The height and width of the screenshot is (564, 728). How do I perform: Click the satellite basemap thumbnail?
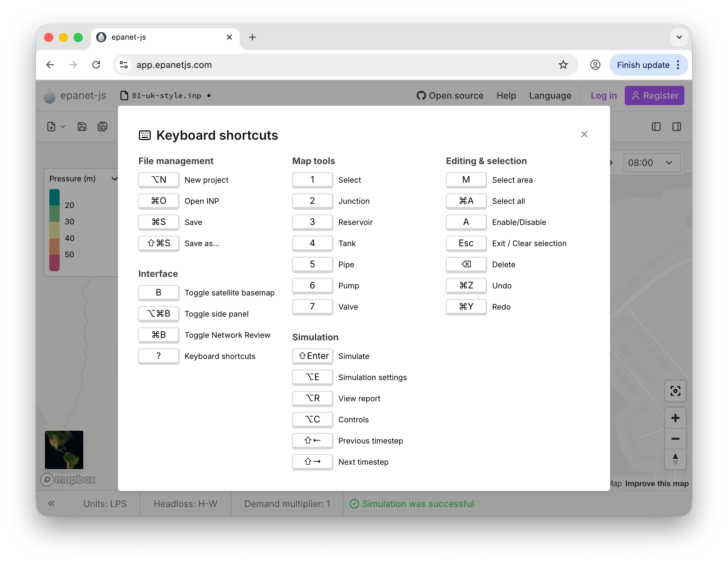64,449
